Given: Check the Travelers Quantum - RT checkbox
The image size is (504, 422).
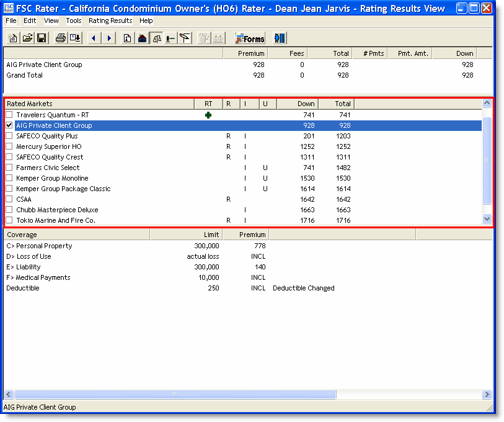Looking at the screenshot, I should [9, 115].
